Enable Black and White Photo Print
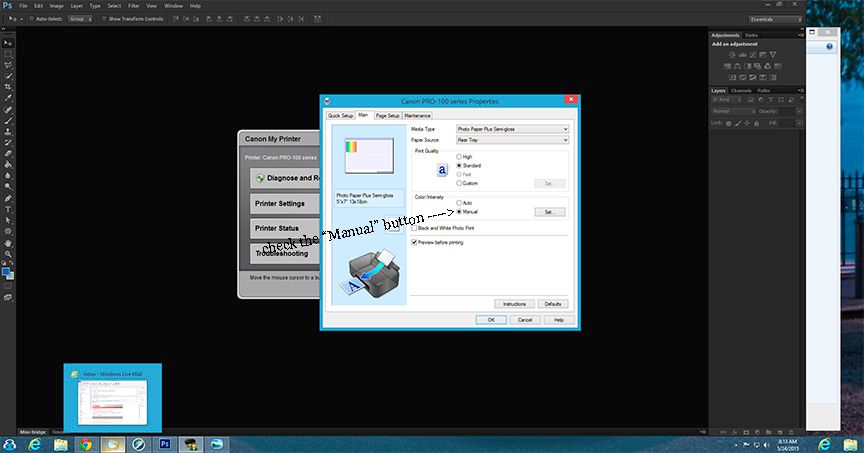Image resolution: width=864 pixels, height=453 pixels. (x=415, y=229)
